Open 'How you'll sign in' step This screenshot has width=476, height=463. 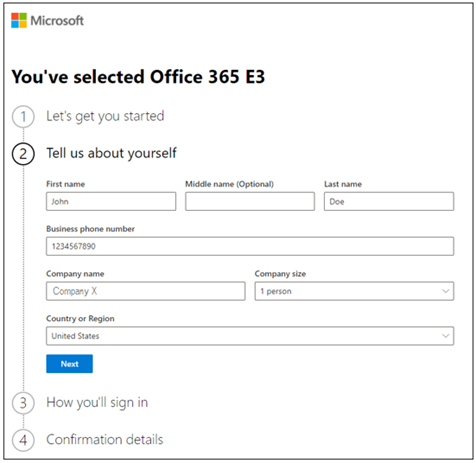click(x=97, y=402)
